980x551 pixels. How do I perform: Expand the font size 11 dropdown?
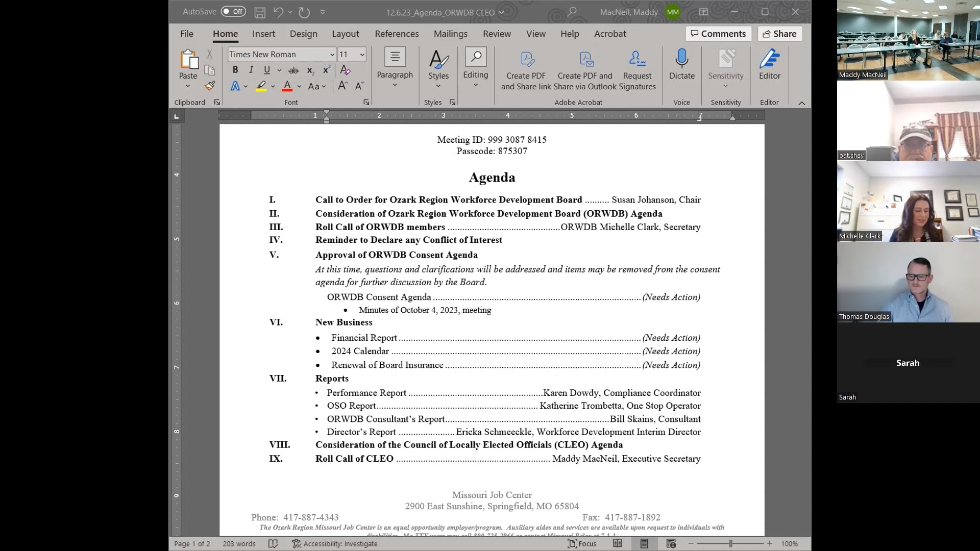click(x=362, y=55)
